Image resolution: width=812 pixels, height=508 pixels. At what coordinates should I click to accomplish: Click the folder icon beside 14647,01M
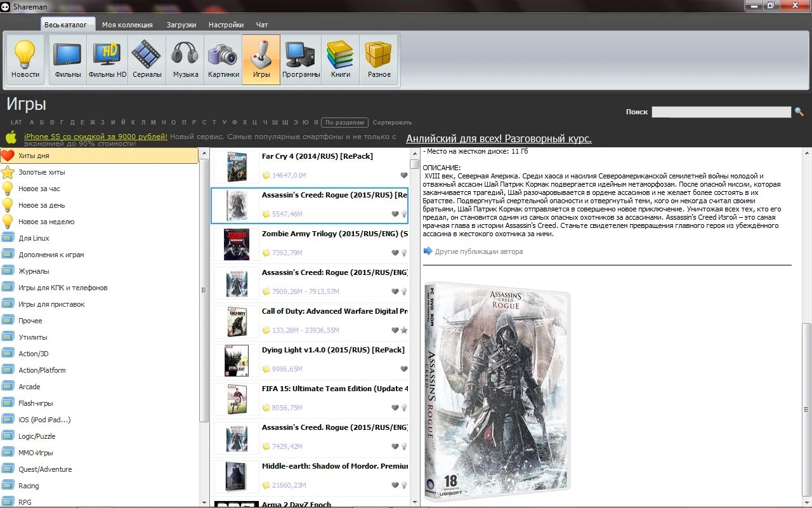pyautogui.click(x=266, y=175)
